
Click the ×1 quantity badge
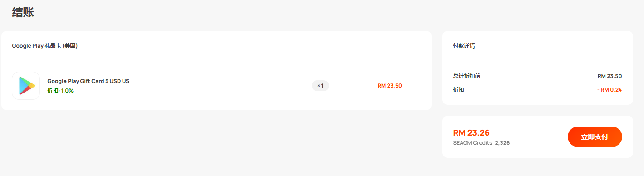click(320, 86)
